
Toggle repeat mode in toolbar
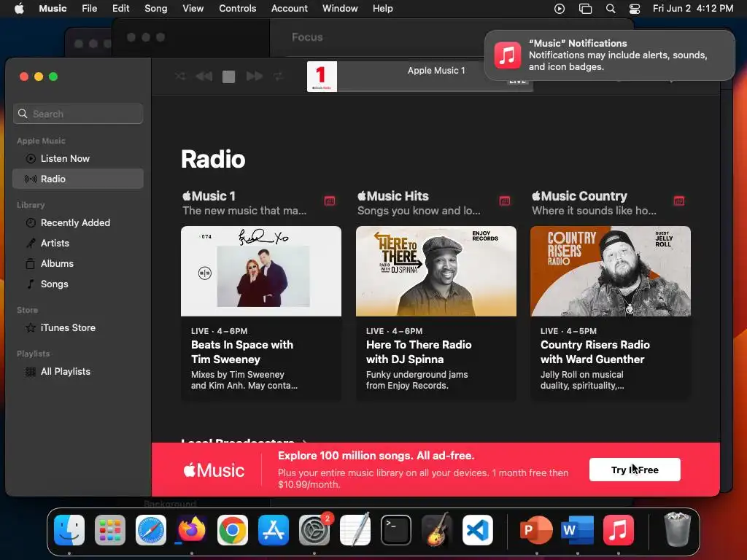click(278, 76)
